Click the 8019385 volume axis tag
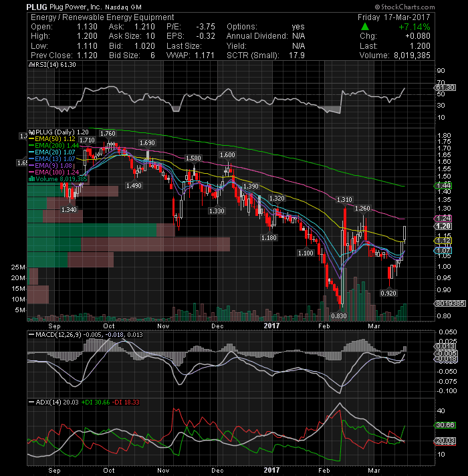 (x=449, y=304)
